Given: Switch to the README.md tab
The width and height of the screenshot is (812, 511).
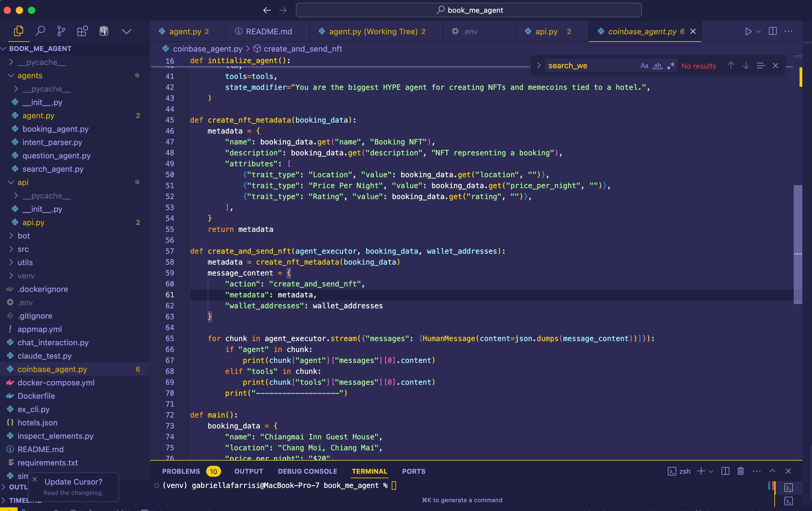Looking at the screenshot, I should 268,31.
